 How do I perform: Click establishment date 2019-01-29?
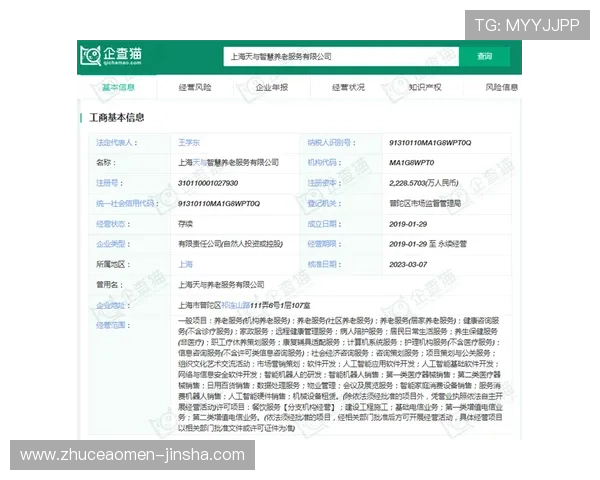pyautogui.click(x=408, y=224)
